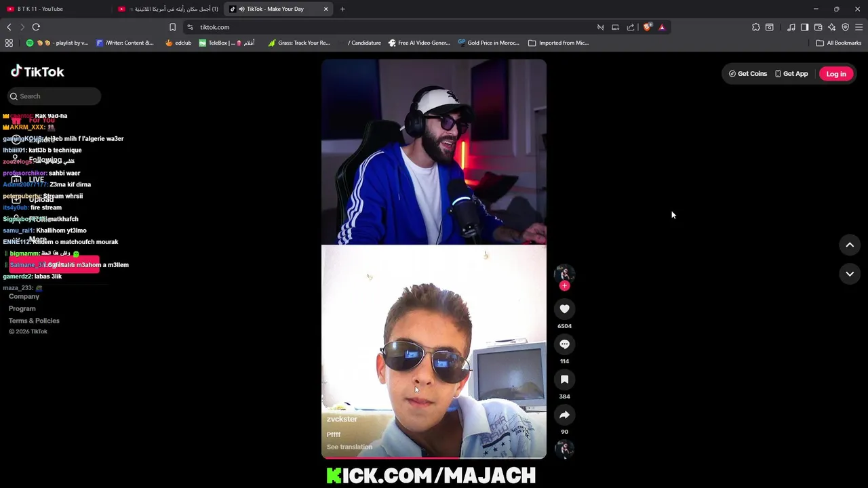Open the Brave Wallet icon
This screenshot has height=488, width=868.
[x=818, y=27]
